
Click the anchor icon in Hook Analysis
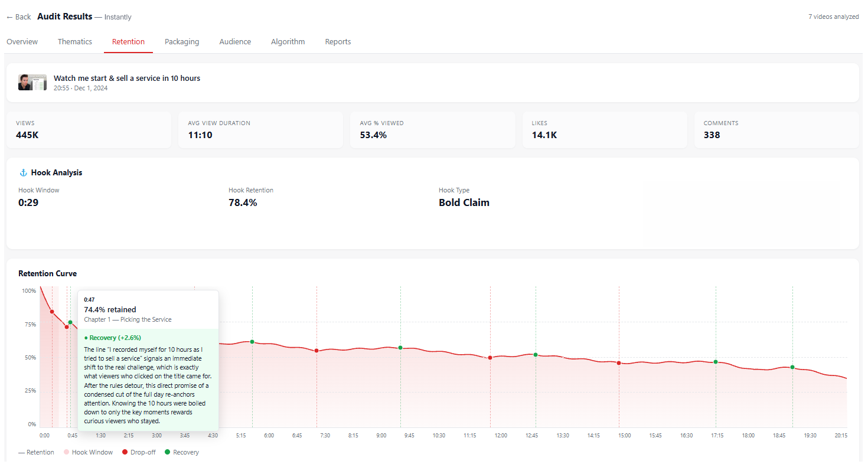[x=24, y=173]
